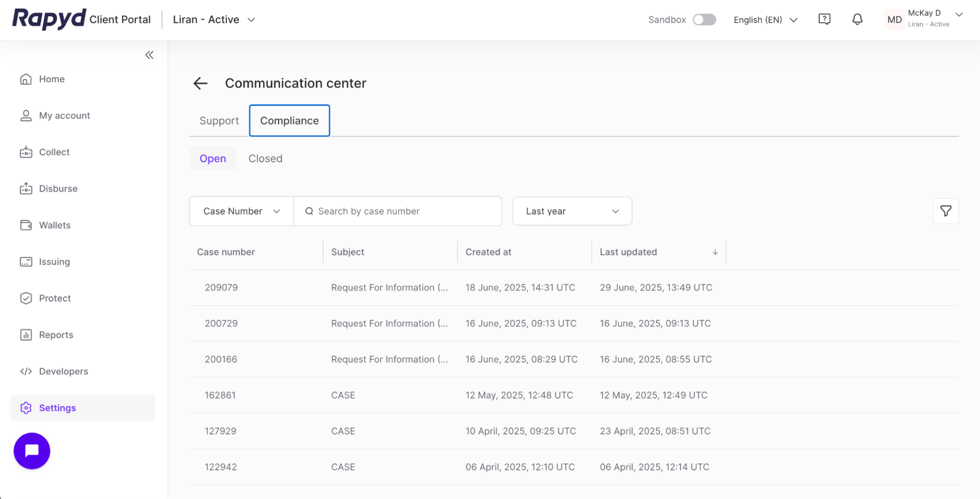Screen dimensions: 980x499
Task: Switch to the Support tab
Action: (219, 120)
